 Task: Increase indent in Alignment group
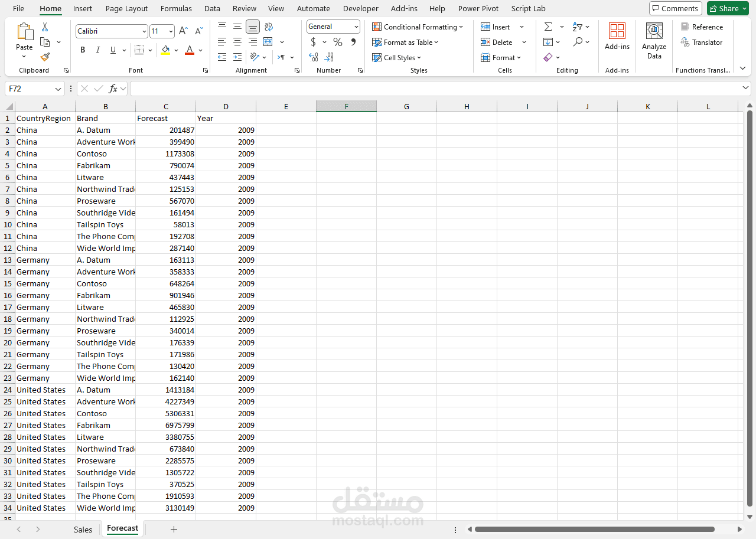click(237, 57)
